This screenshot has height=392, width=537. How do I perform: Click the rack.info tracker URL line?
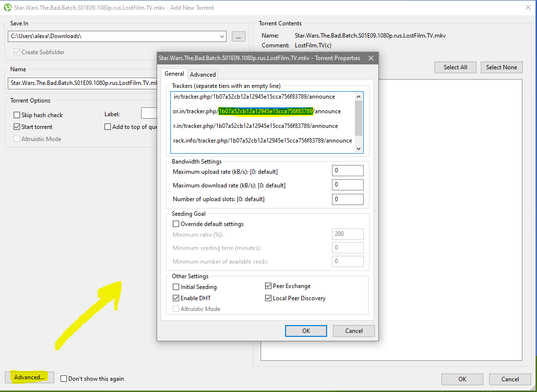[263, 141]
